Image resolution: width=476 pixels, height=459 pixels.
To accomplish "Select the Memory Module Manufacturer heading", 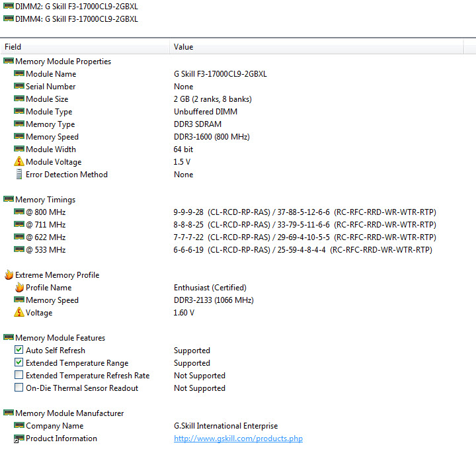I will click(x=69, y=413).
